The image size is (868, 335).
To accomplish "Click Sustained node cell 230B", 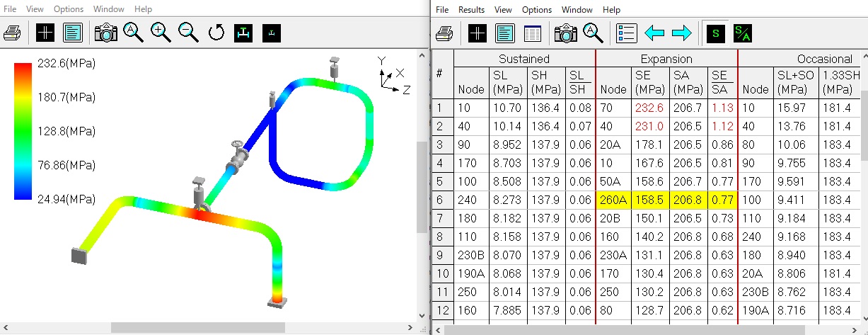I will click(470, 256).
